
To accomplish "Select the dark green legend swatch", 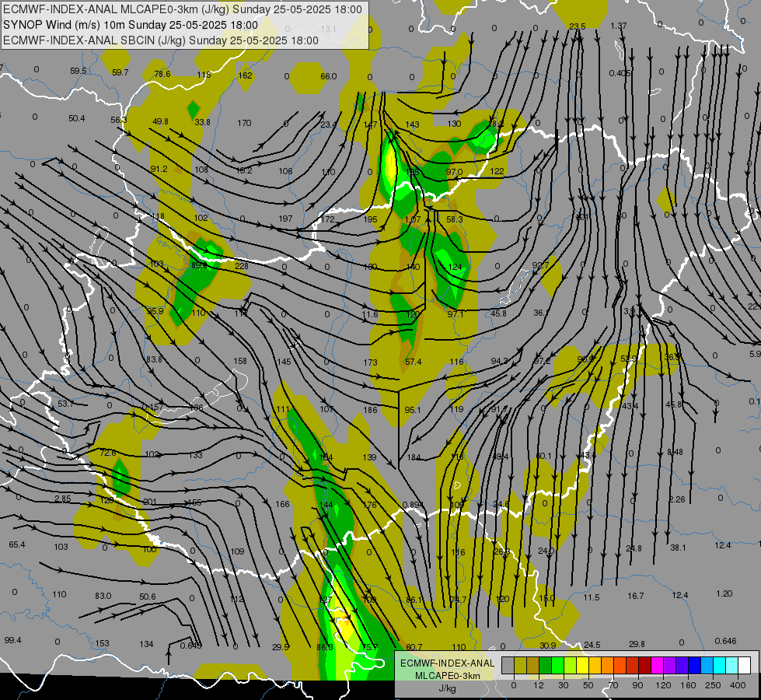I will point(546,665).
